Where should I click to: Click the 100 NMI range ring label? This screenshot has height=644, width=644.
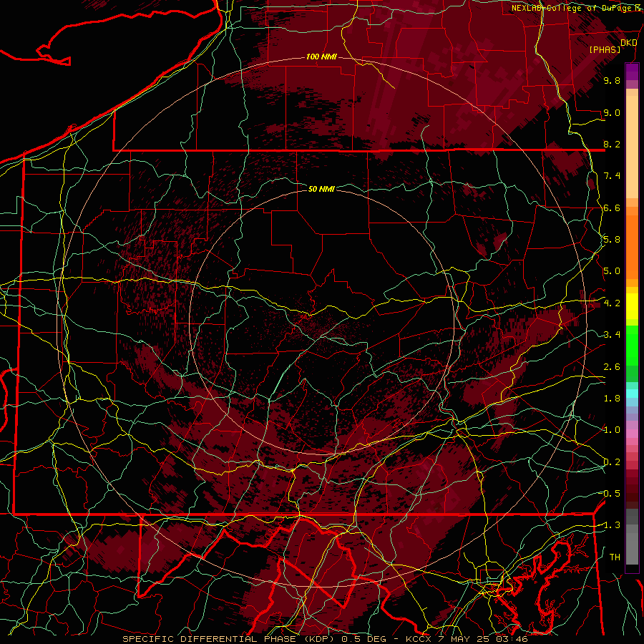point(321,57)
